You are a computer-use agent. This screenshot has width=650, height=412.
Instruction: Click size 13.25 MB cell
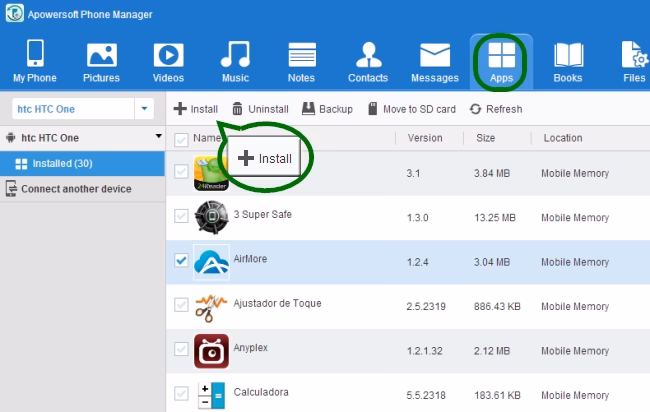pyautogui.click(x=495, y=218)
